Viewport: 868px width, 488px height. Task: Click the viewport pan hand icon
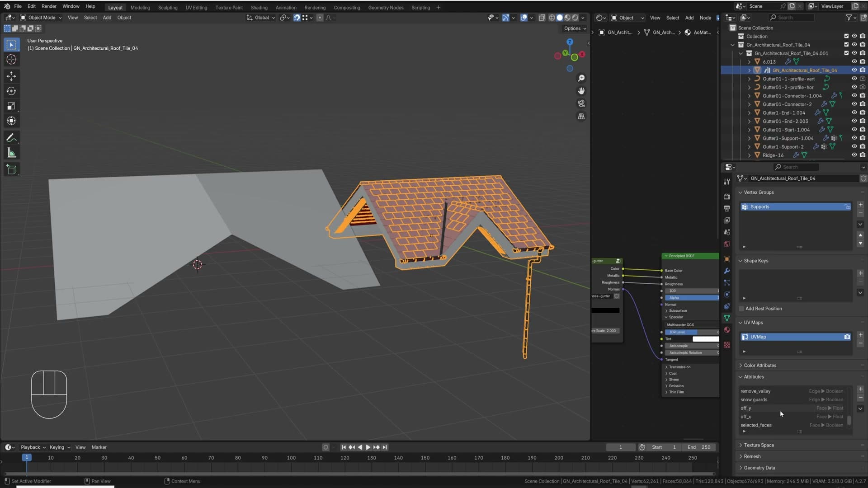pos(581,91)
